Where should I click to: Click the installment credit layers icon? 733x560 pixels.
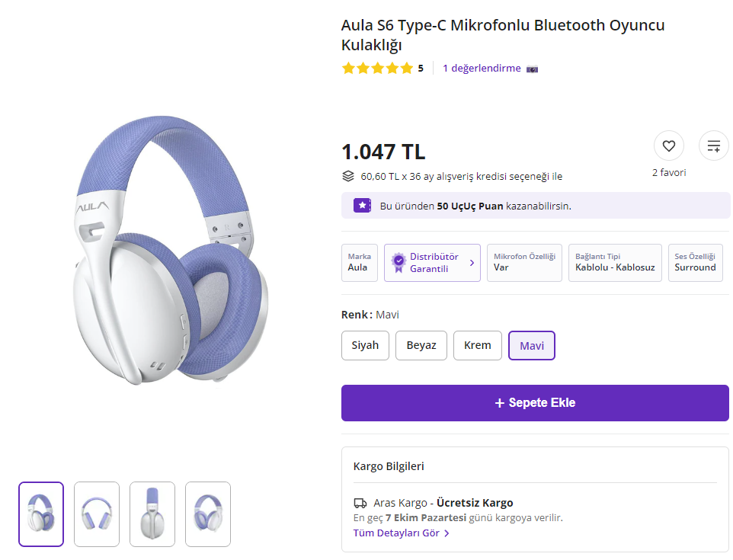point(348,176)
